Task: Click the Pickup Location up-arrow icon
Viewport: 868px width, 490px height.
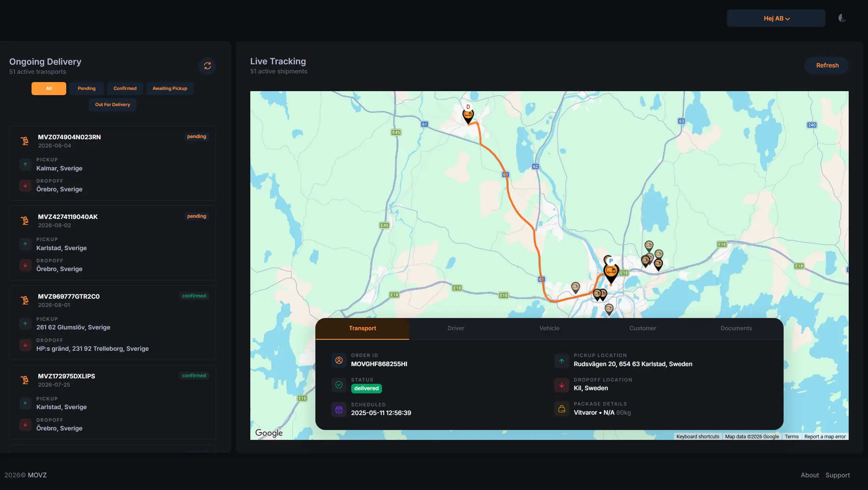Action: (561, 361)
